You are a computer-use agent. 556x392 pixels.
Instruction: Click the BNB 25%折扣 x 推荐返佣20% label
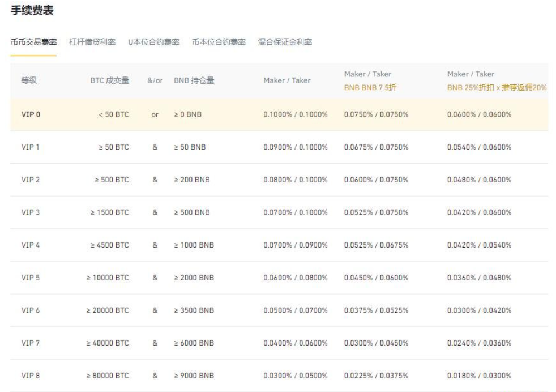[x=497, y=87]
